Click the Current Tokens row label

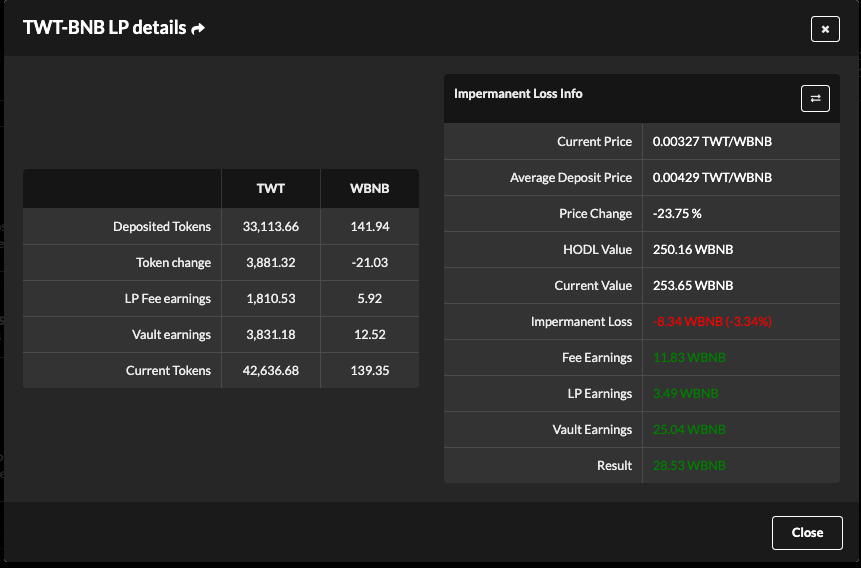(x=168, y=370)
